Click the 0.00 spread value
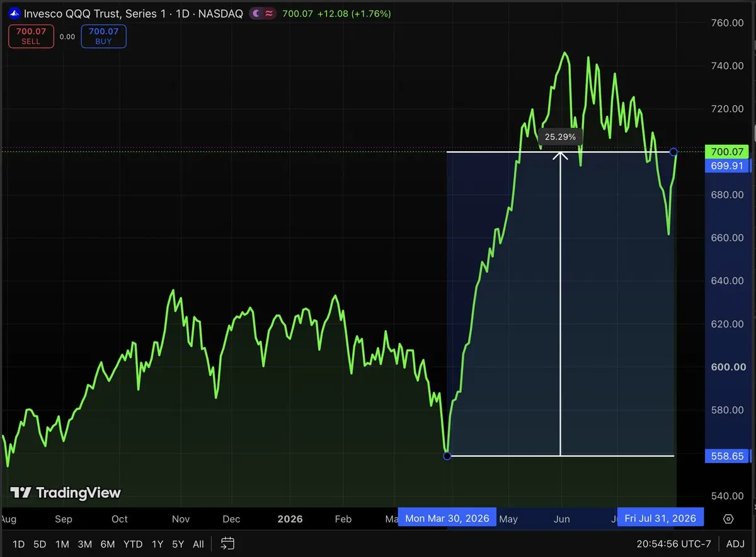 (67, 37)
